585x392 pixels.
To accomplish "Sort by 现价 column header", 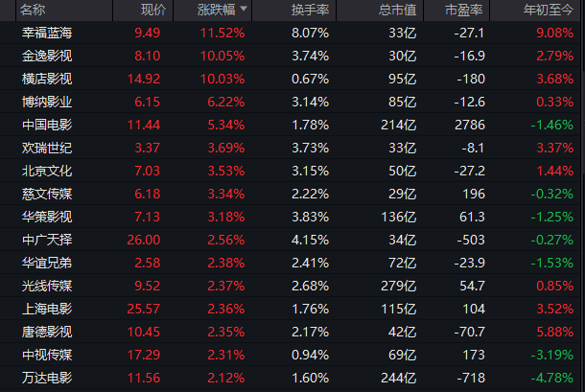I will [x=153, y=10].
